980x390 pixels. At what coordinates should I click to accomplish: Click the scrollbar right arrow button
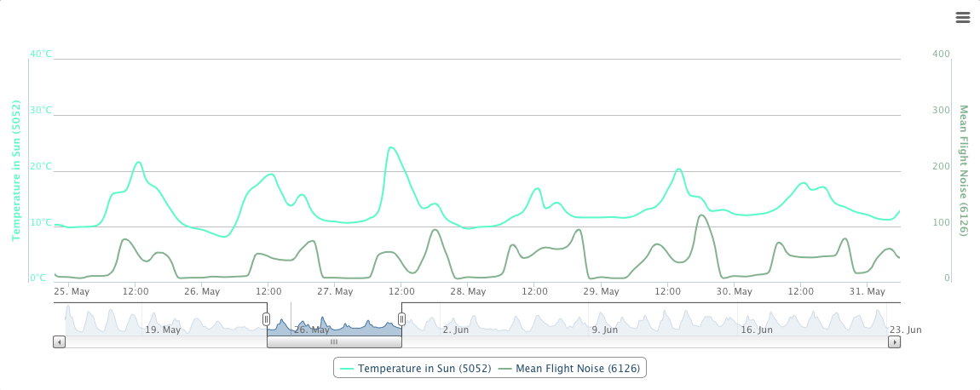click(894, 341)
